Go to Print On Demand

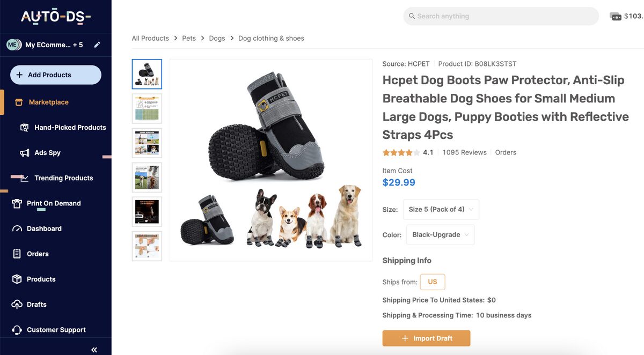tap(53, 203)
